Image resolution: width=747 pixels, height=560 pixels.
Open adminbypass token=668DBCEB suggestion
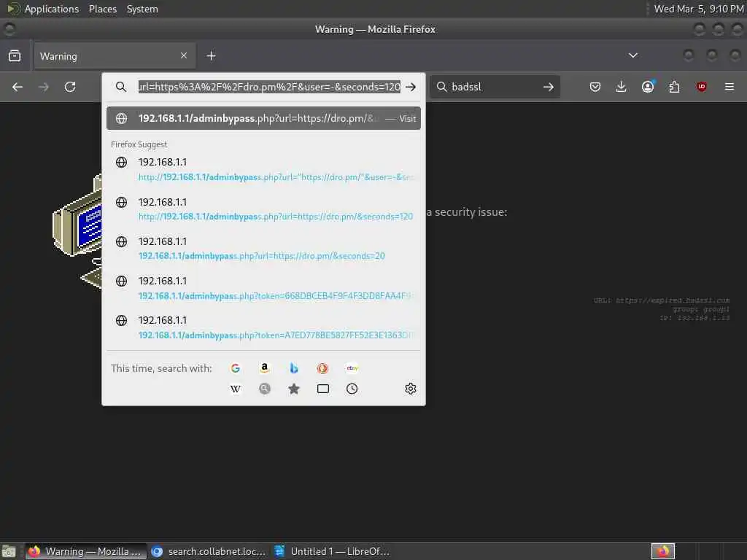(263, 288)
